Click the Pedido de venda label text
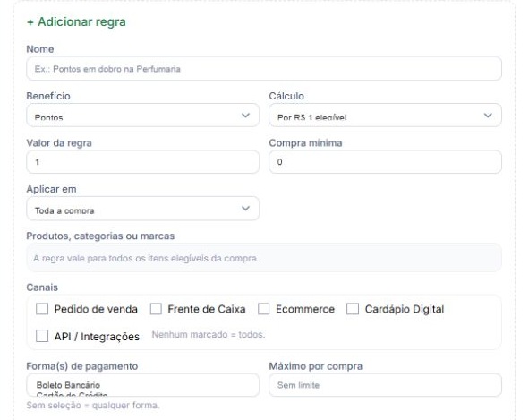This screenshot has width=529, height=420. [x=96, y=309]
